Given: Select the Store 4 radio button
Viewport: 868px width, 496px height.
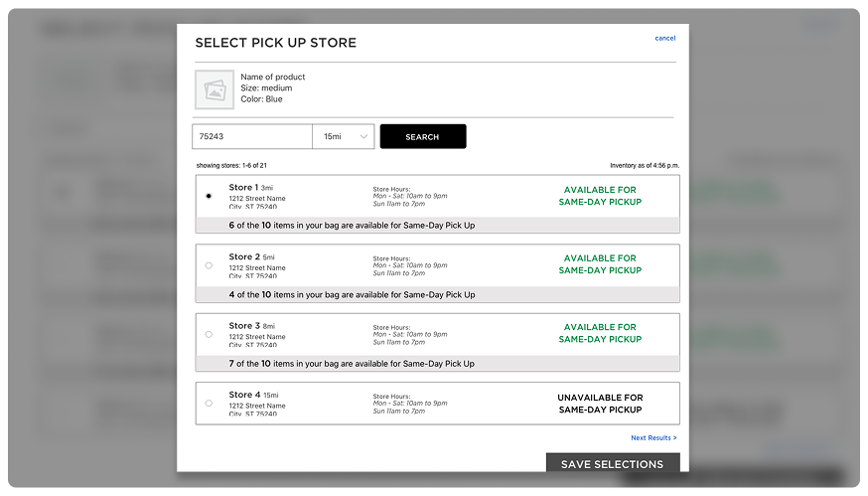Looking at the screenshot, I should (x=209, y=403).
